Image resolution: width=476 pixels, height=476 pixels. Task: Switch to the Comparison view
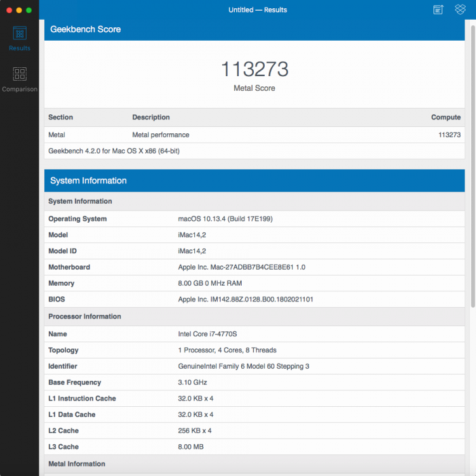click(20, 79)
